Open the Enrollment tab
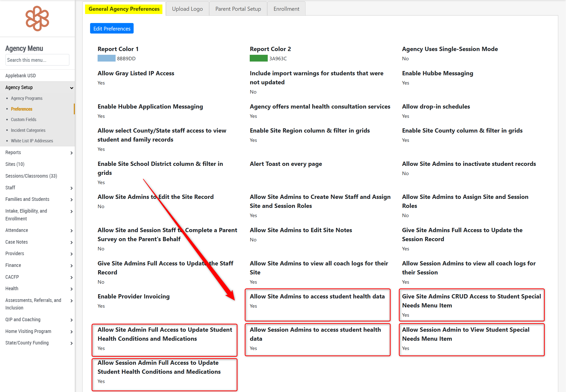This screenshot has height=392, width=566. [286, 9]
